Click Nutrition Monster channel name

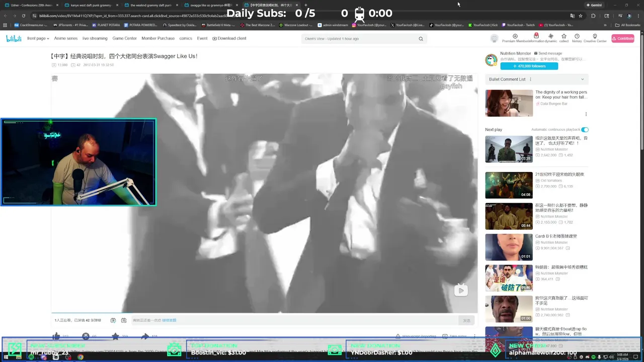[516, 53]
